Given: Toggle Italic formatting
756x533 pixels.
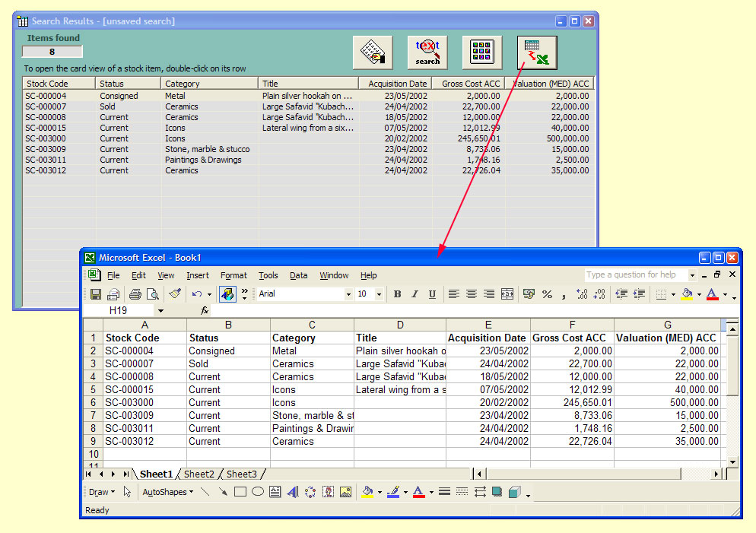Looking at the screenshot, I should click(415, 294).
